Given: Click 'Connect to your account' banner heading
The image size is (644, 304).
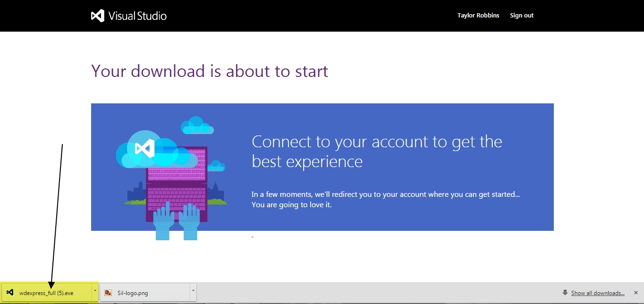Looking at the screenshot, I should (x=377, y=152).
